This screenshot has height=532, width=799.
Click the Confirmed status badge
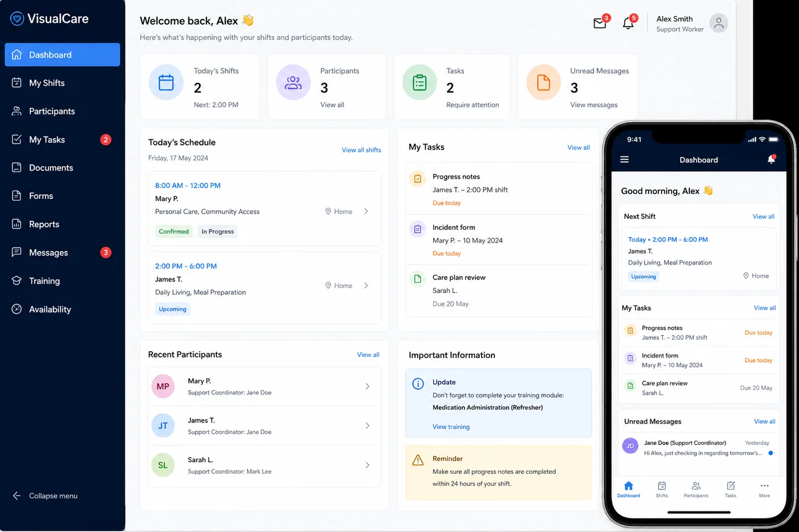(173, 232)
